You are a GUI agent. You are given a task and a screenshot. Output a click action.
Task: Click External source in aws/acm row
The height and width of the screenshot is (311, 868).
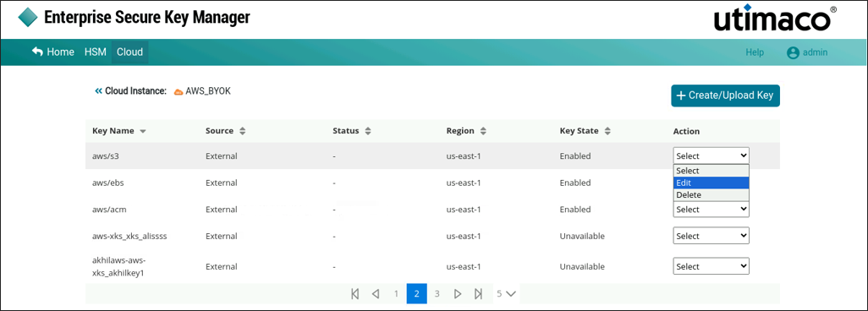(222, 210)
